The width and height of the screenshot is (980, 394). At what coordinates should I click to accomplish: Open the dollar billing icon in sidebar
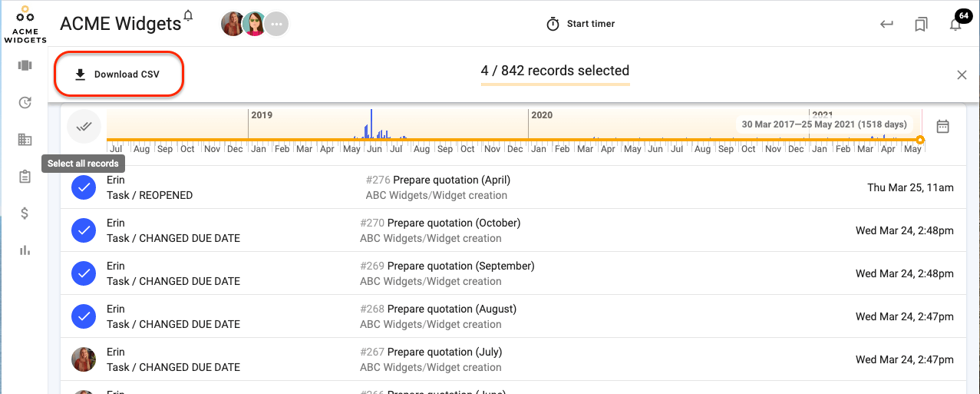(25, 214)
